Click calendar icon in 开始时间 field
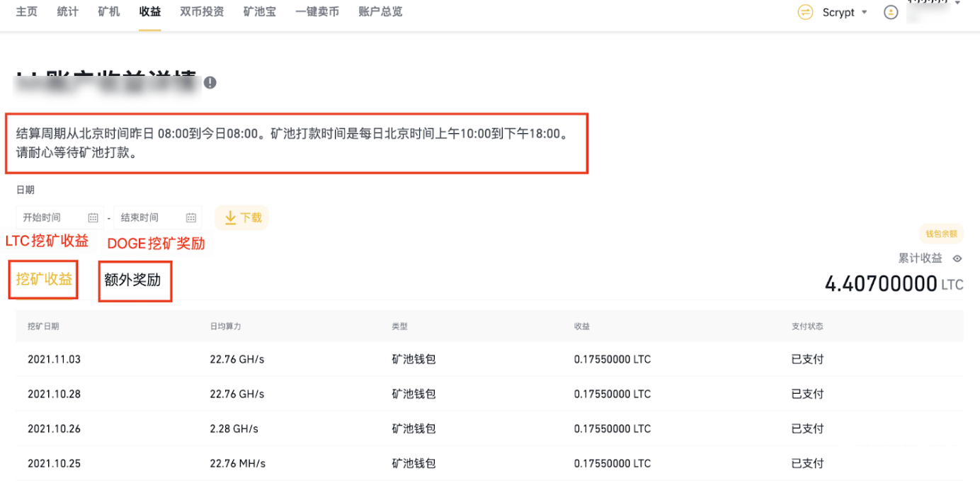Viewport: 980px width, 483px height. (93, 218)
